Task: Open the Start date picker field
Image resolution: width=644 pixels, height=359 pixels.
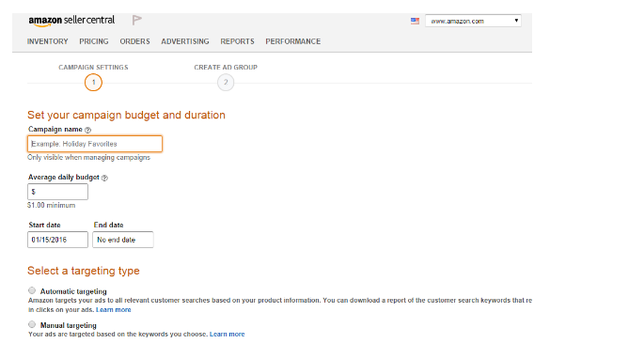Action: 57,240
